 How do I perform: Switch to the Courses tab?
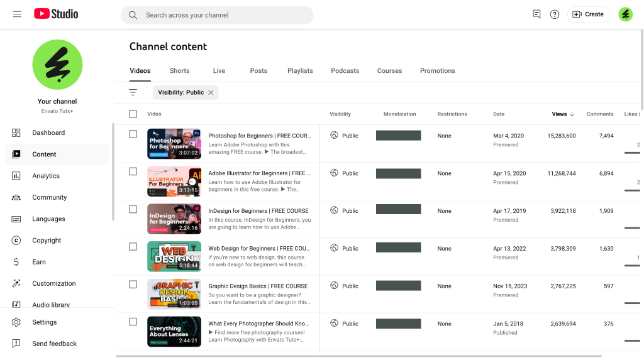pos(389,70)
